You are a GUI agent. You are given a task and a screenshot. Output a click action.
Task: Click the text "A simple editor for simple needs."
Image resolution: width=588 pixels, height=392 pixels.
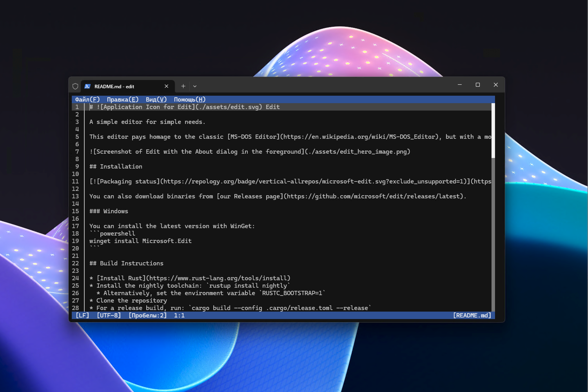pyautogui.click(x=147, y=122)
